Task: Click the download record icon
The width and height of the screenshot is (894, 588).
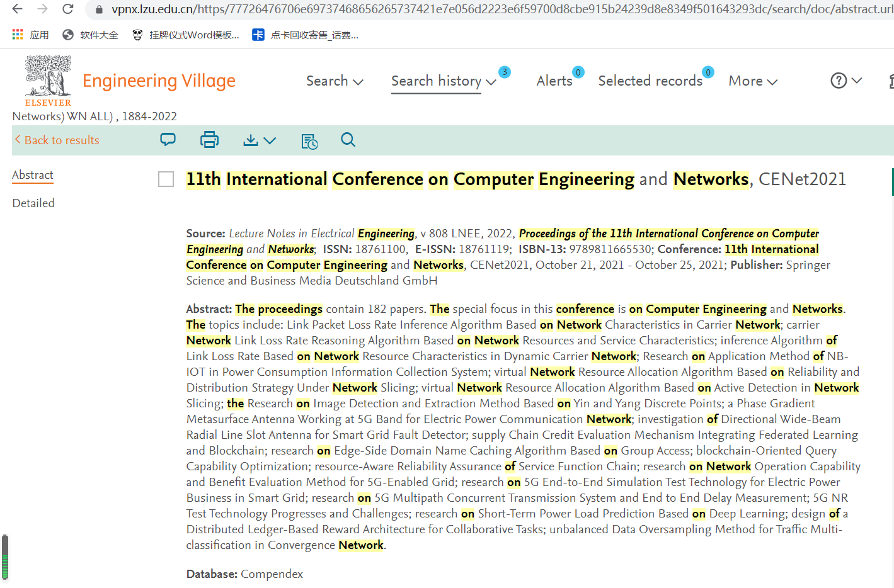Action: [251, 140]
